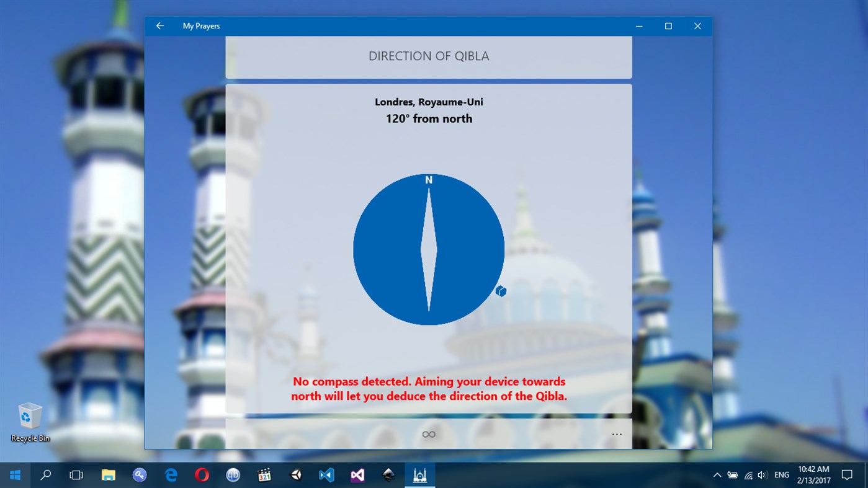Image resolution: width=868 pixels, height=488 pixels.
Task: Click the cube icon beside the compass
Action: 500,291
